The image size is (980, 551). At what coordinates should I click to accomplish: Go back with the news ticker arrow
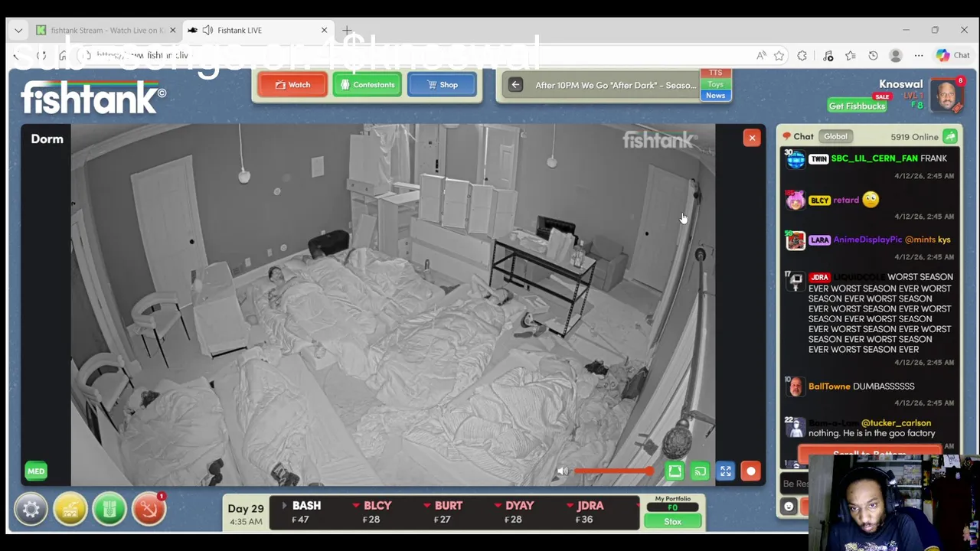(x=515, y=85)
